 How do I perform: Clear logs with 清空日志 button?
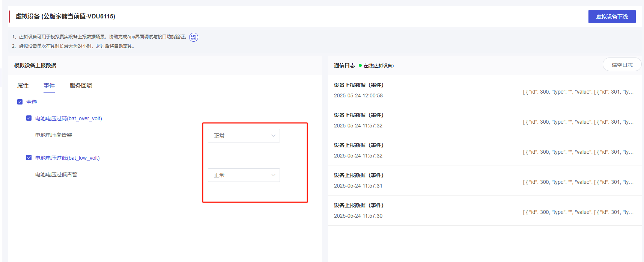(x=622, y=65)
